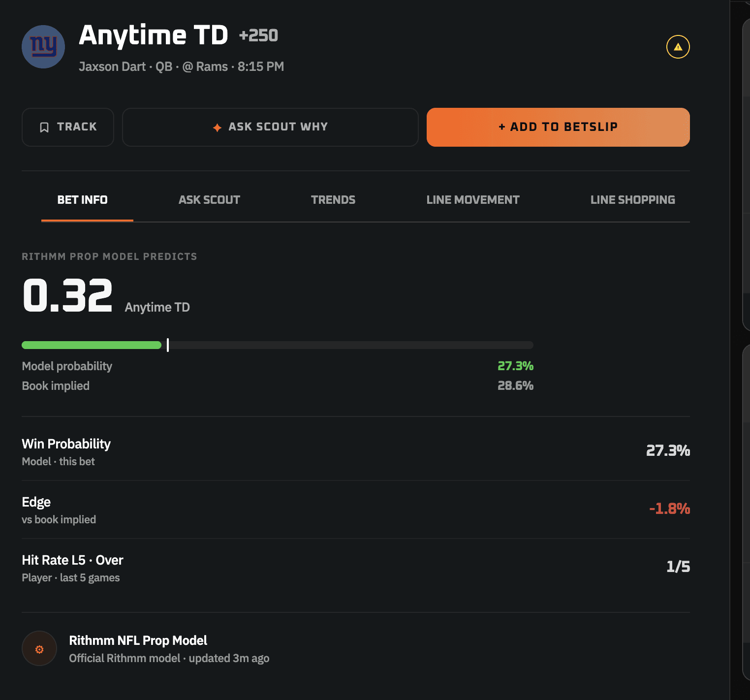Screen dimensions: 750x700
Task: View the Line Movement tab
Action: pos(473,200)
